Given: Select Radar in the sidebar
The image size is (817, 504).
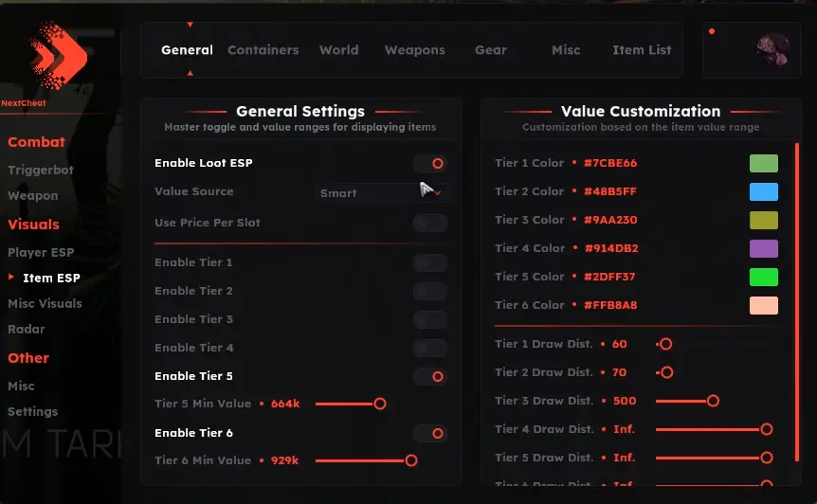Looking at the screenshot, I should tap(27, 330).
